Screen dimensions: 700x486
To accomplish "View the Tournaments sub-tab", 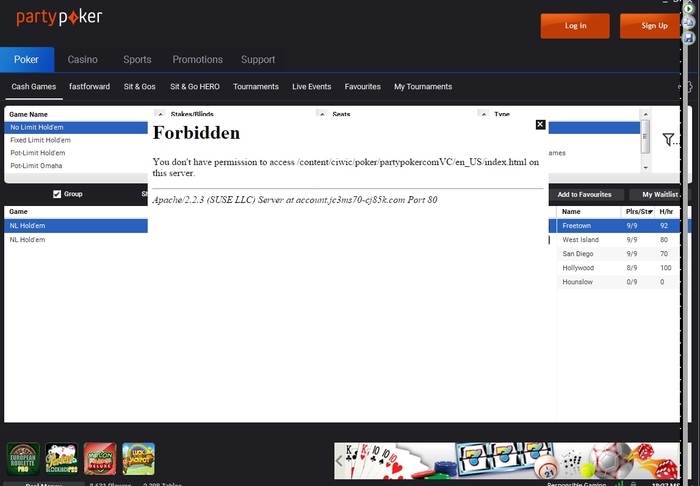I will (256, 87).
